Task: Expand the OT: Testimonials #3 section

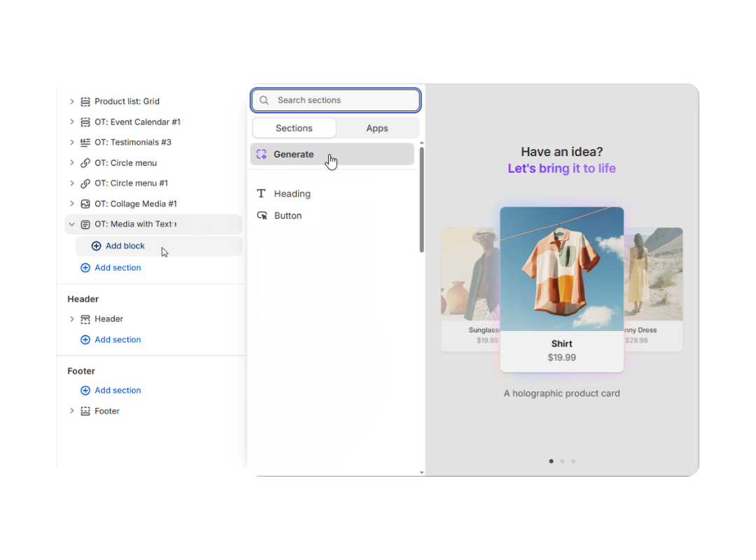Action: [72, 142]
